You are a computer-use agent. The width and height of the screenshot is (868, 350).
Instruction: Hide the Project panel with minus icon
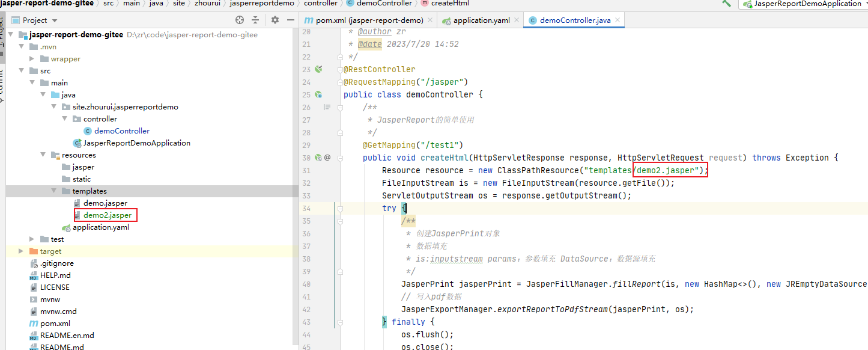click(290, 20)
